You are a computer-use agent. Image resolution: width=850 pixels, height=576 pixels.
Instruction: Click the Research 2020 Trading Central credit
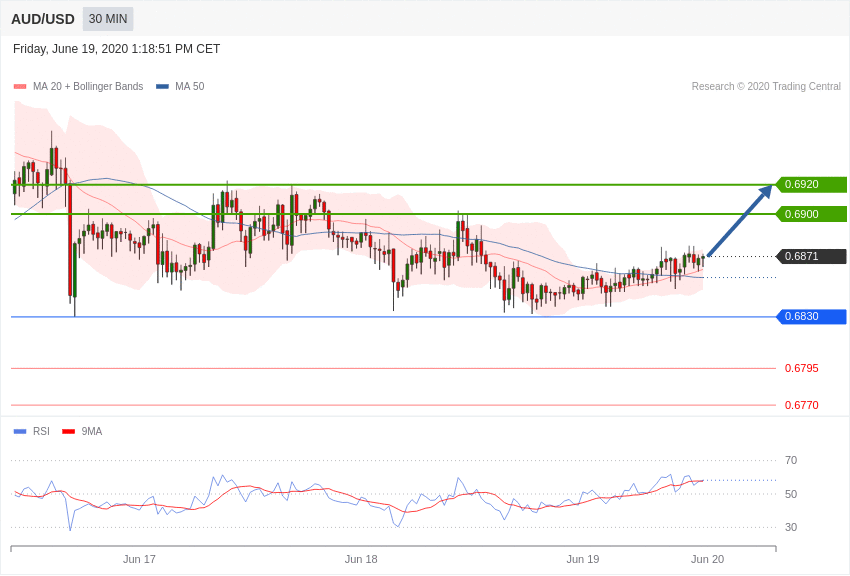766,86
